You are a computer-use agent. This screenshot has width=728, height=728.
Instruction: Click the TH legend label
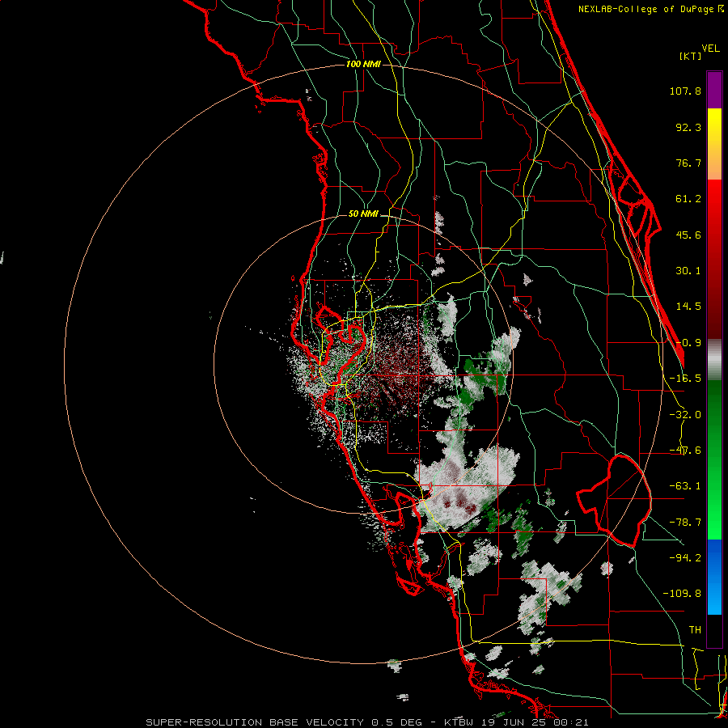click(695, 629)
